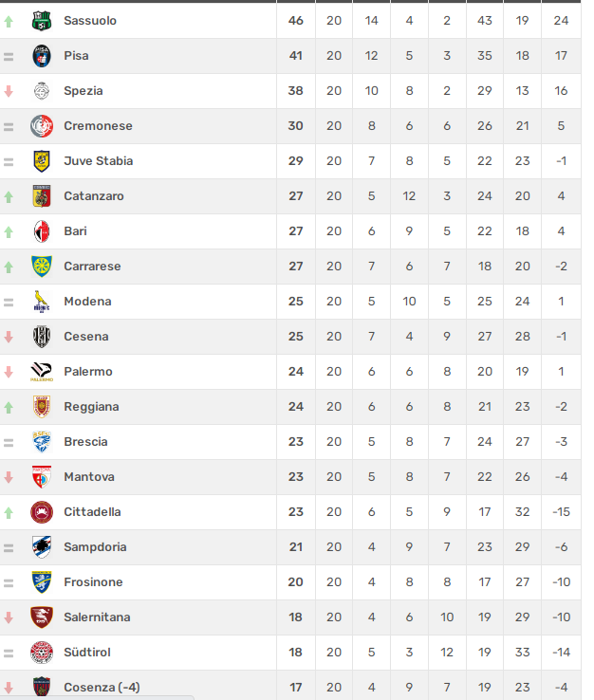The width and height of the screenshot is (594, 700).
Task: Click Sassuolo's green up-arrow indicator
Action: pyautogui.click(x=9, y=22)
